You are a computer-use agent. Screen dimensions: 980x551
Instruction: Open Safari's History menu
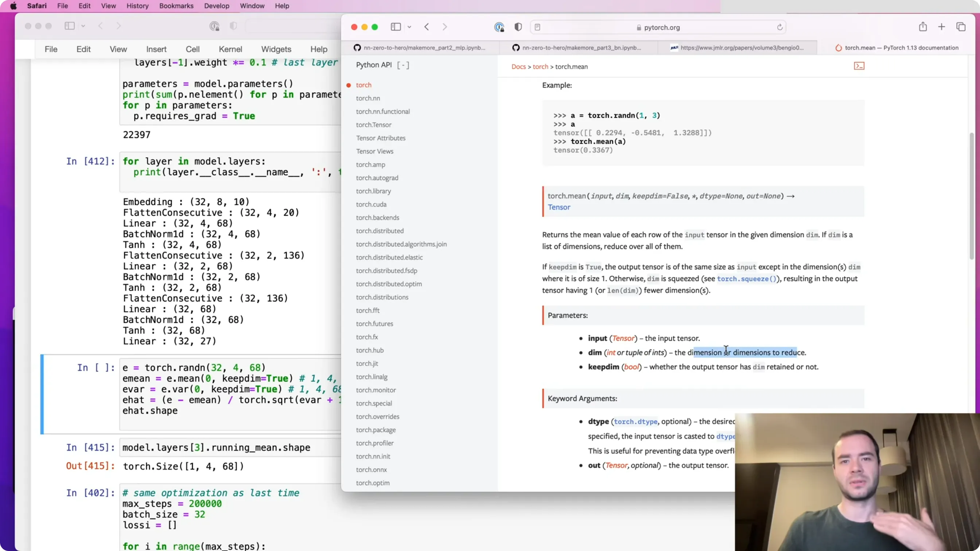pyautogui.click(x=137, y=6)
